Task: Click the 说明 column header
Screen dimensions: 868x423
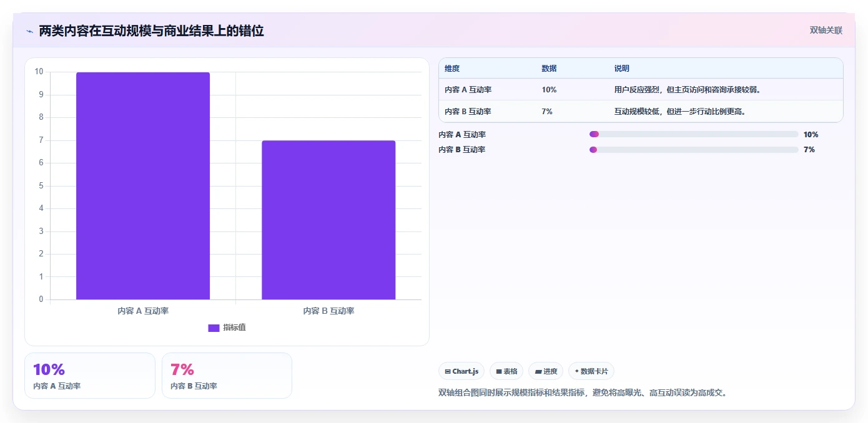Action: [622, 69]
